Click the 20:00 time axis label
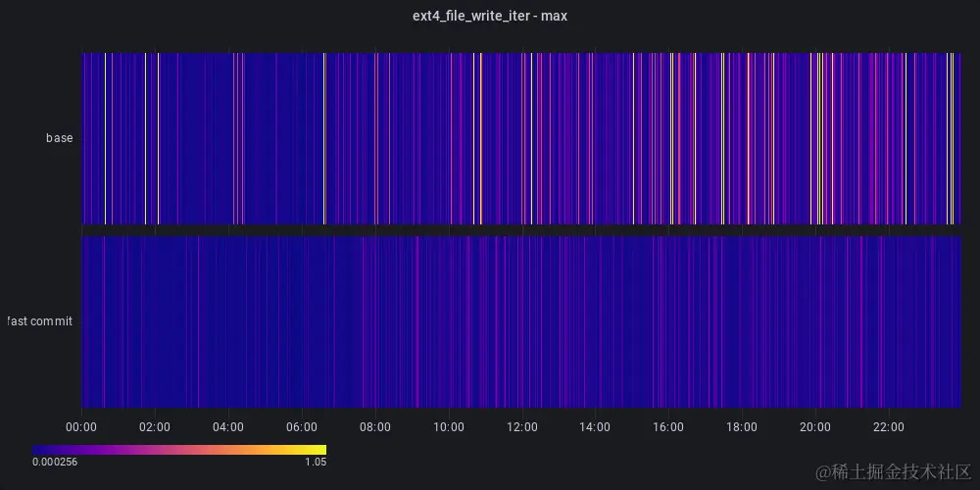 click(x=815, y=427)
